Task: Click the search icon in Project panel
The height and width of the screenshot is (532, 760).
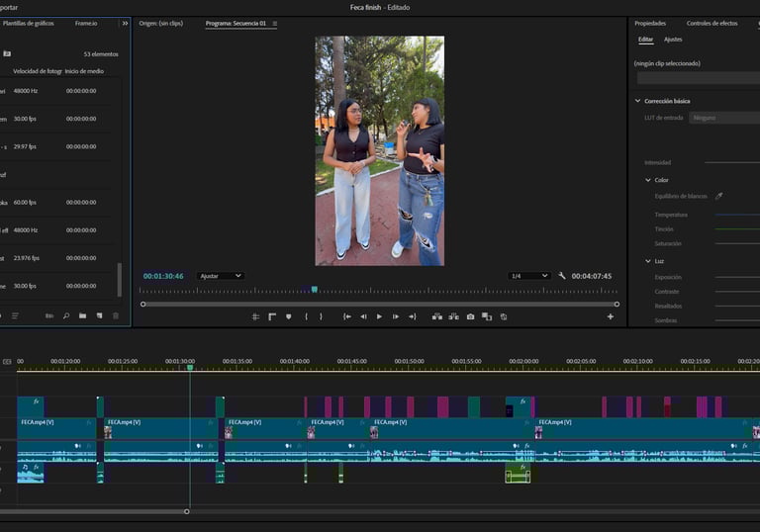Action: pyautogui.click(x=66, y=316)
